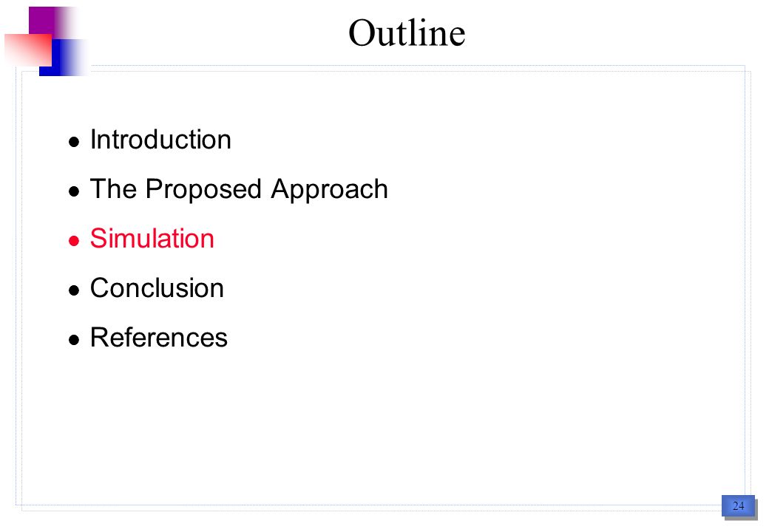Click the red gradient square in the logo
Screen dimensions: 769x532
point(28,50)
